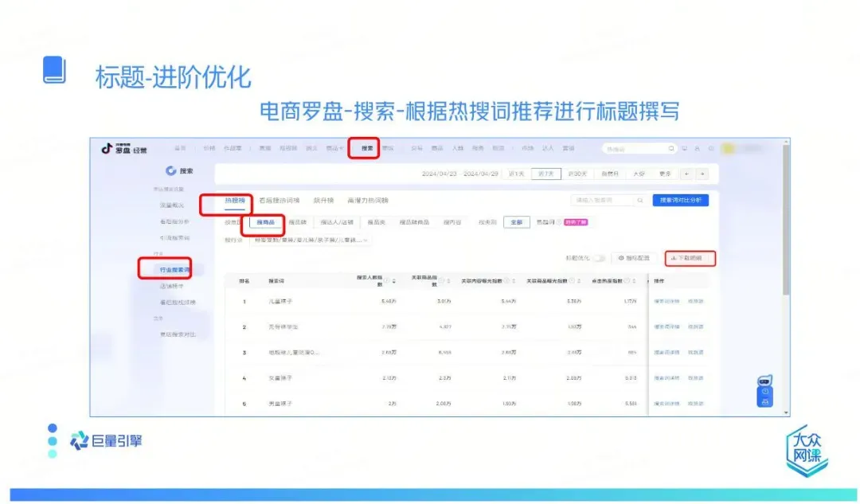Click the search term 男童袜子 in row 5
Image resolution: width=860 pixels, height=504 pixels.
(280, 404)
